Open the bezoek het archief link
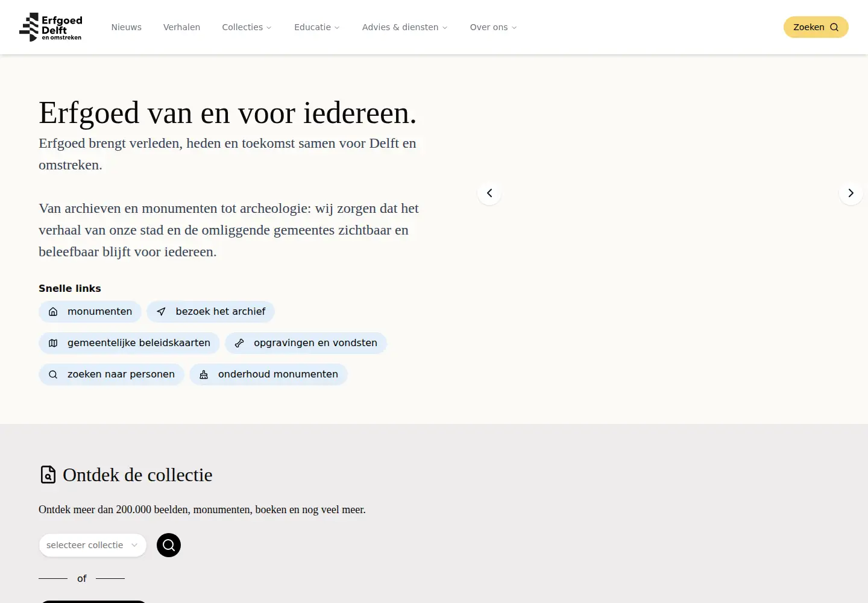Image resolution: width=868 pixels, height=603 pixels. coord(210,312)
